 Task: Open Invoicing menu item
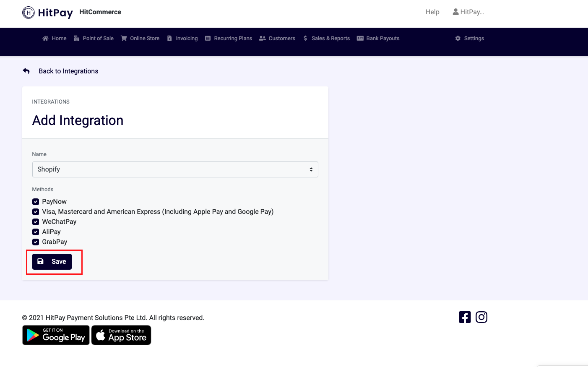click(182, 38)
